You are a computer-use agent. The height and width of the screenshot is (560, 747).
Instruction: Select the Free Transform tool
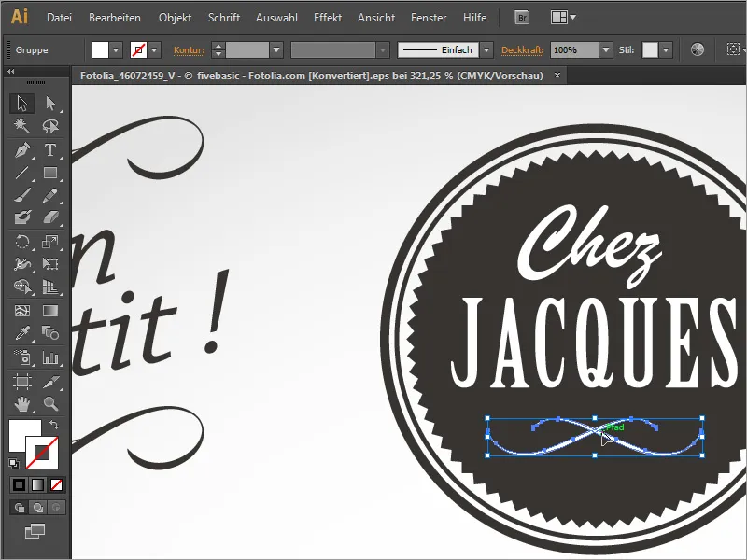[x=50, y=264]
